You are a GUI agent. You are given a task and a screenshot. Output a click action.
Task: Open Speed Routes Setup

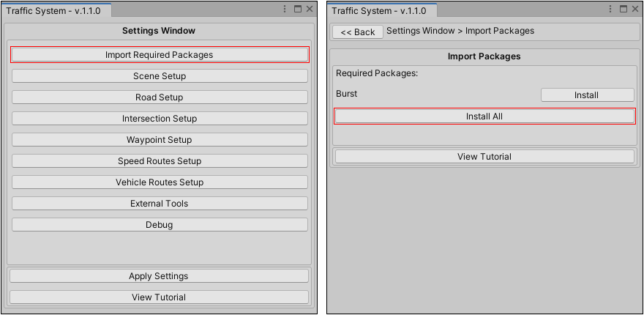(160, 161)
